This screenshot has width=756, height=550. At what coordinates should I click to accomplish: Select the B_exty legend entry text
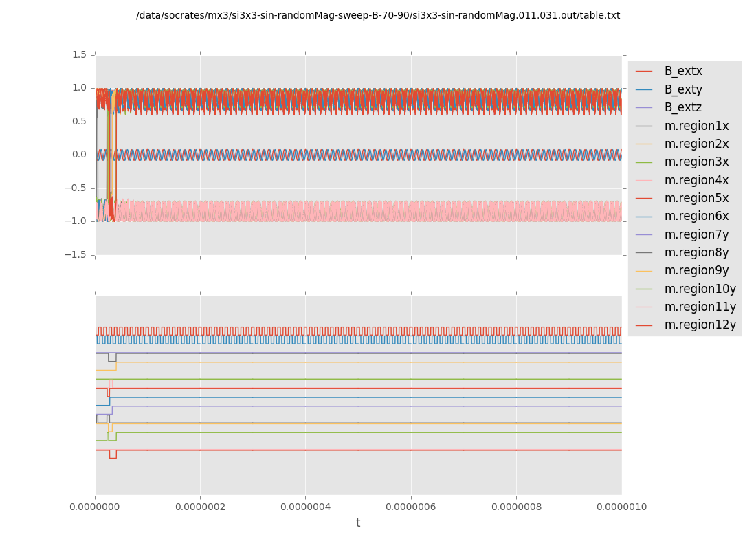click(682, 89)
